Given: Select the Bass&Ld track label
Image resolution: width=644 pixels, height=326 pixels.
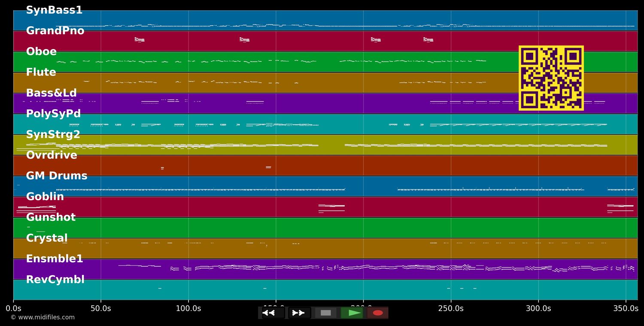Looking at the screenshot, I should point(51,93).
